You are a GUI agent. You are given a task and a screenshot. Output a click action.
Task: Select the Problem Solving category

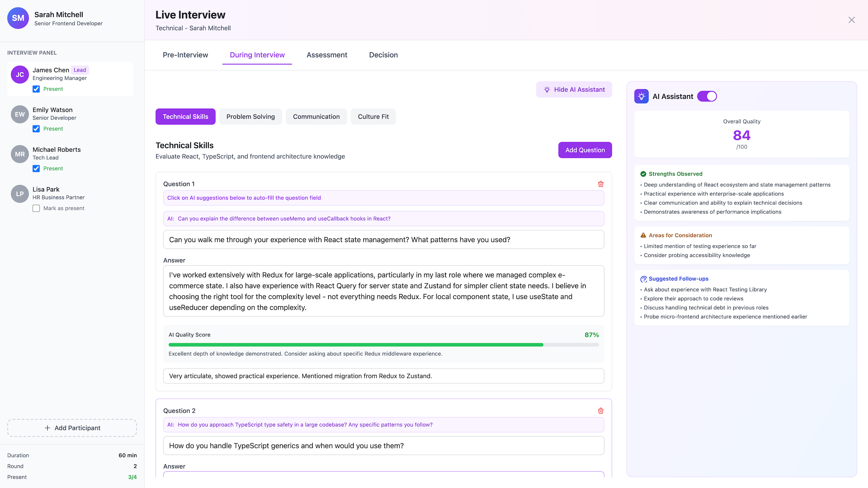250,117
